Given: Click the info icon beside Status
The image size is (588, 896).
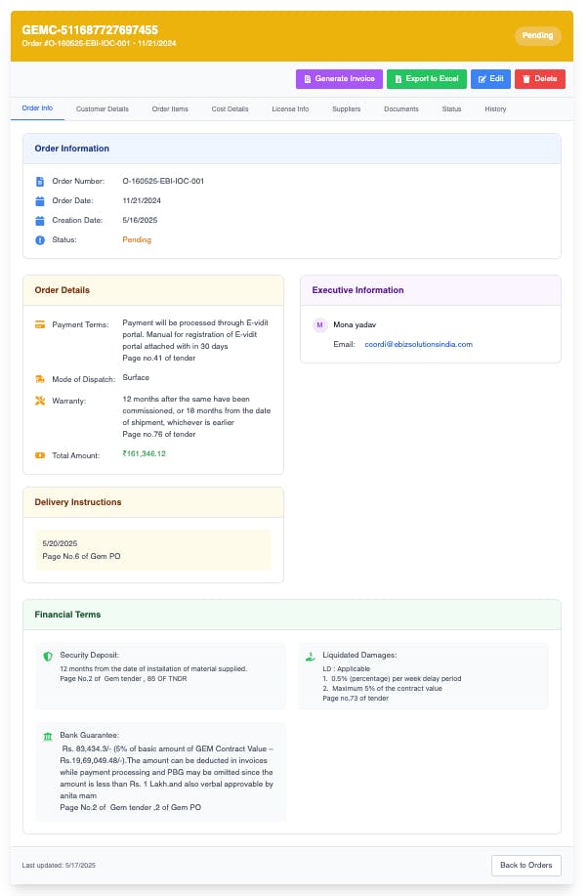Looking at the screenshot, I should [40, 239].
